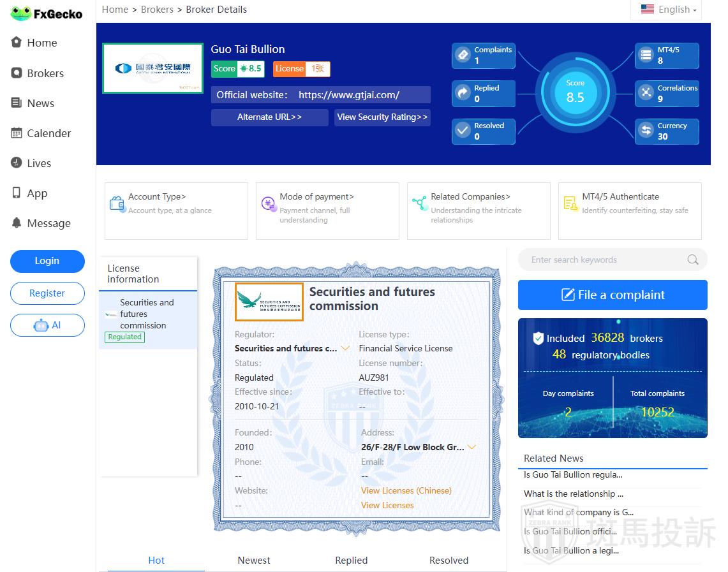Open the Account Type wallet icon
Viewport: 728px width, 572px height.
(x=117, y=203)
